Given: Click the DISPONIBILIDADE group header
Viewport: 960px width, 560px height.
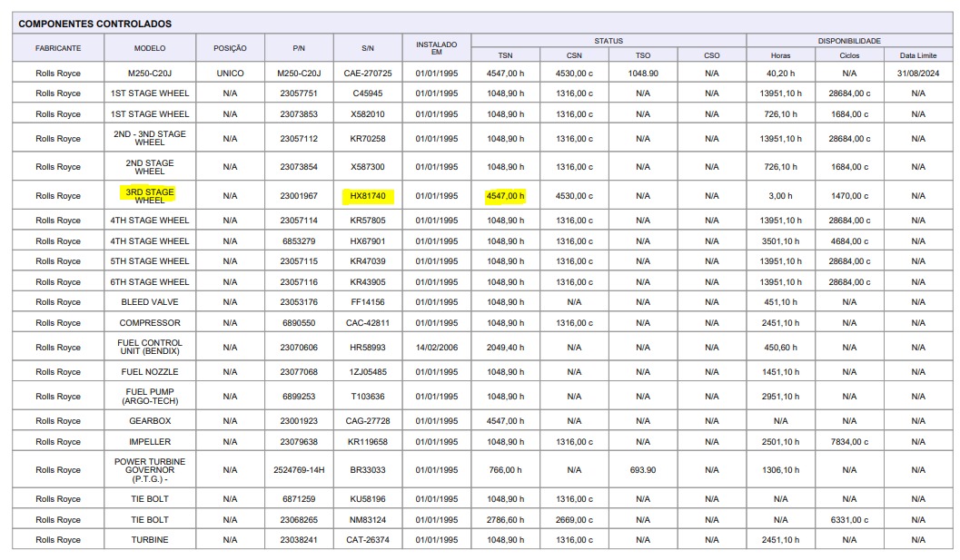Looking at the screenshot, I should click(x=849, y=41).
